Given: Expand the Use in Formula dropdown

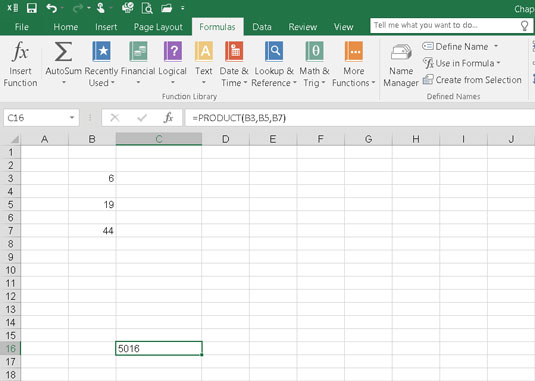Looking at the screenshot, I should pyautogui.click(x=498, y=63).
